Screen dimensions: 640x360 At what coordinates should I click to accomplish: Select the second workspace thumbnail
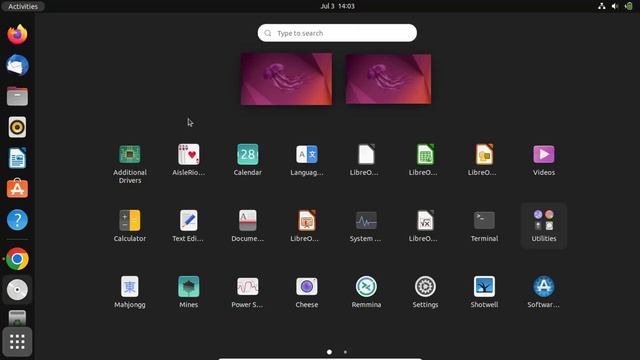[388, 79]
